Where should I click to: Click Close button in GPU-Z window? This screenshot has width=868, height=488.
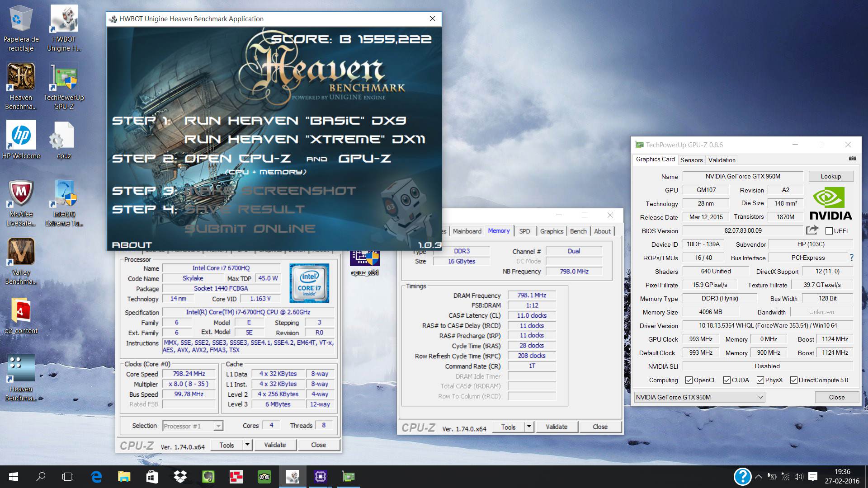tap(836, 397)
